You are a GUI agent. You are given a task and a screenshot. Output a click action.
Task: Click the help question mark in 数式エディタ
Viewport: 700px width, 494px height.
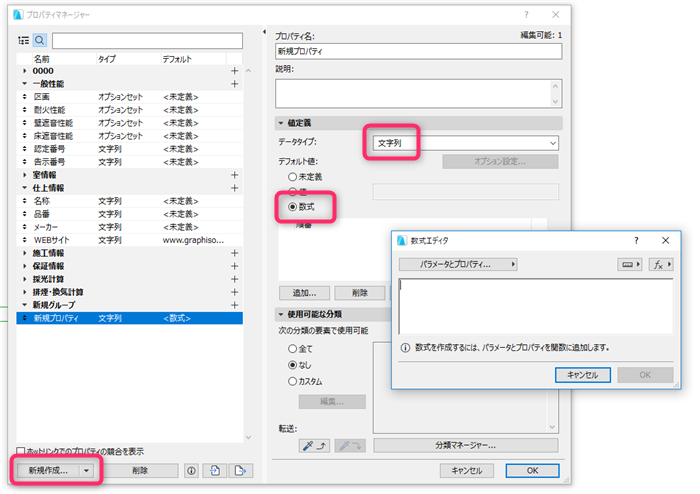636,241
